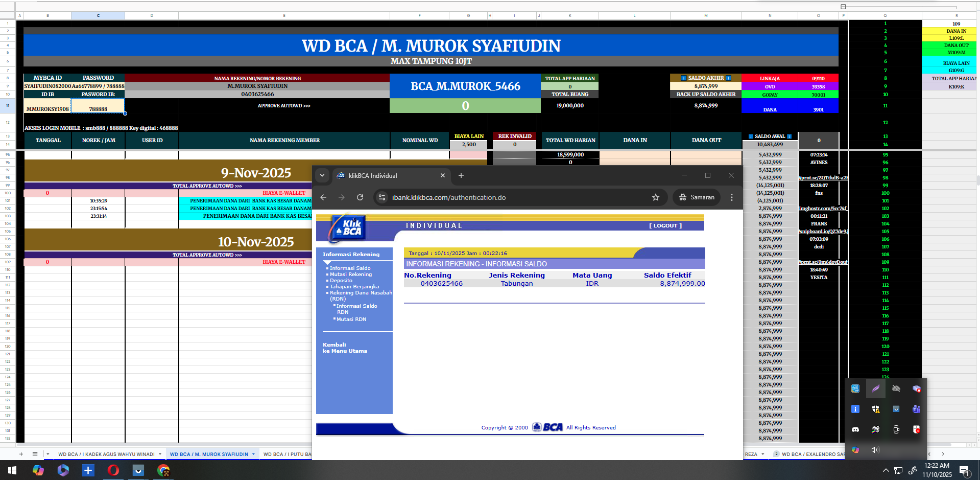Open the browser three-dot menu
Image resolution: width=980 pixels, height=480 pixels.
coord(732,197)
